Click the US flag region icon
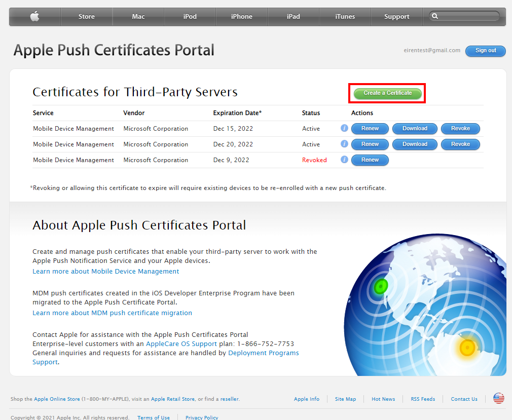This screenshot has height=420, width=512. click(499, 398)
